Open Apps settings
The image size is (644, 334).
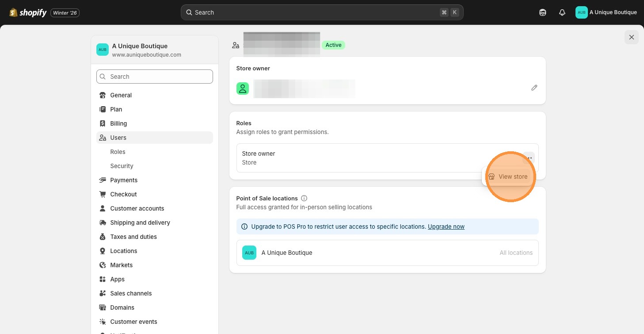click(155, 279)
